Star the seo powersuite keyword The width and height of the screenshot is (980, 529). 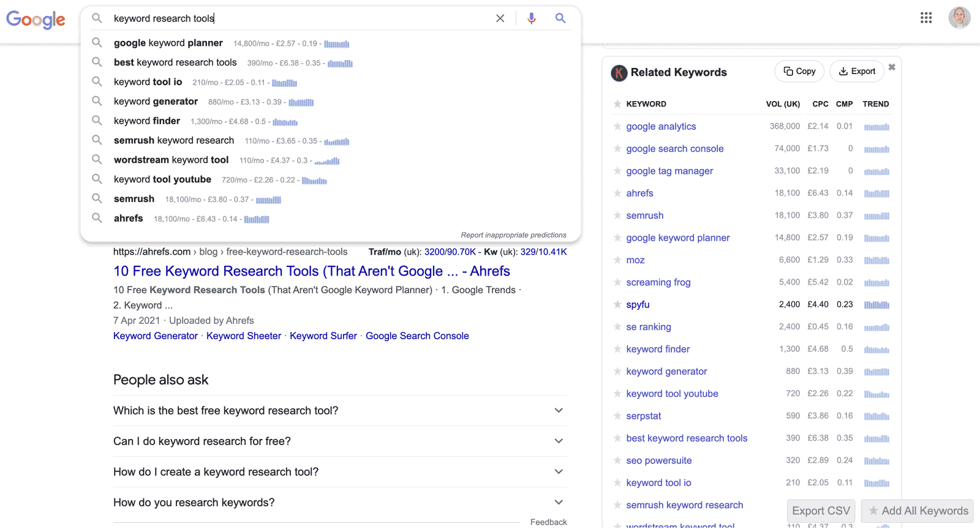point(617,461)
